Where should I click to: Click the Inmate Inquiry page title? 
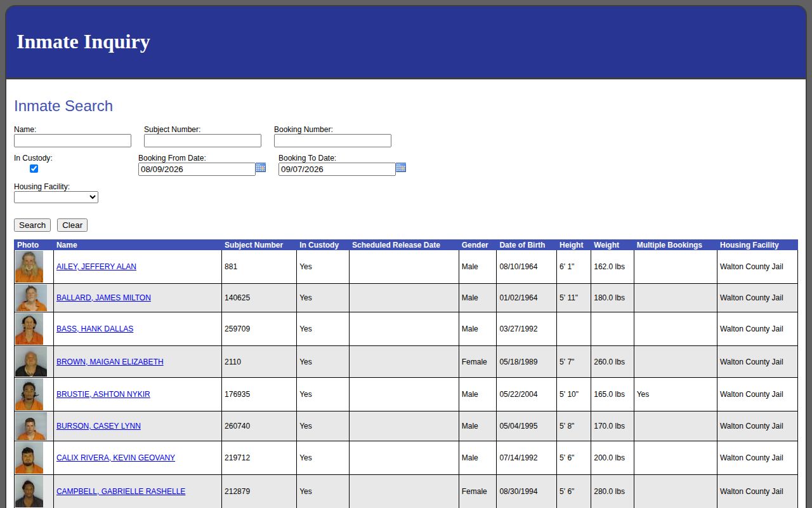click(x=83, y=42)
